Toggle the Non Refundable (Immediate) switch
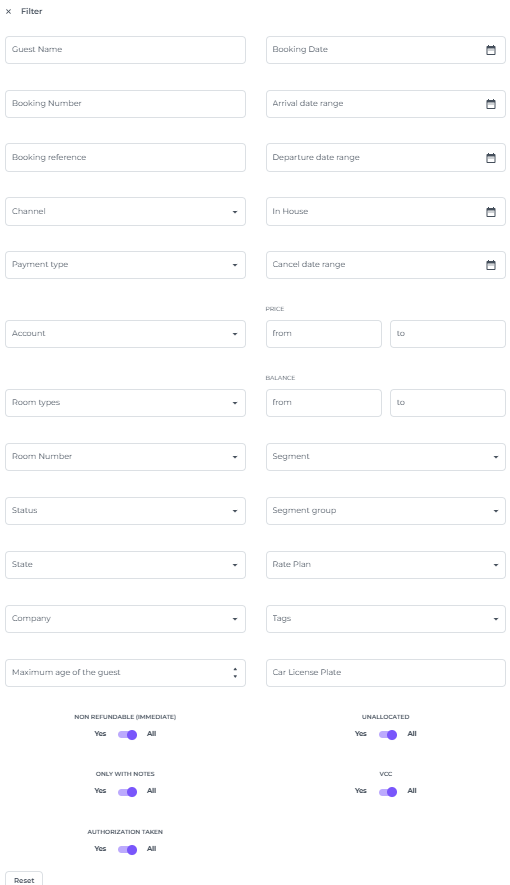 click(x=128, y=734)
